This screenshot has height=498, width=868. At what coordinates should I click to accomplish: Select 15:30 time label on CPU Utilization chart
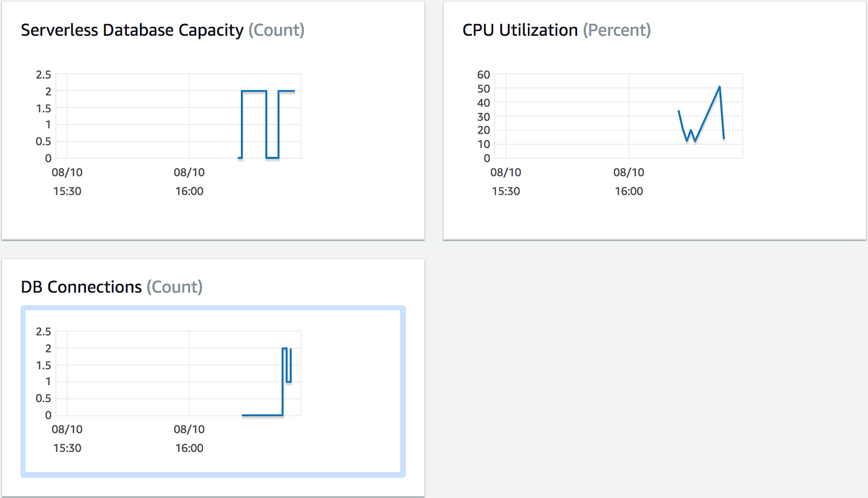point(506,191)
